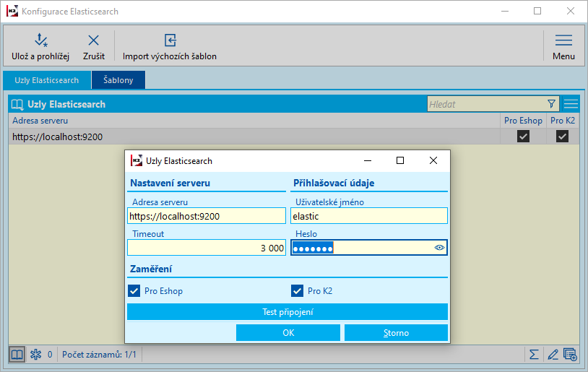The width and height of the screenshot is (588, 372).
Task: Switch to the Uzly Elasticsearch tab
Action: [x=47, y=80]
